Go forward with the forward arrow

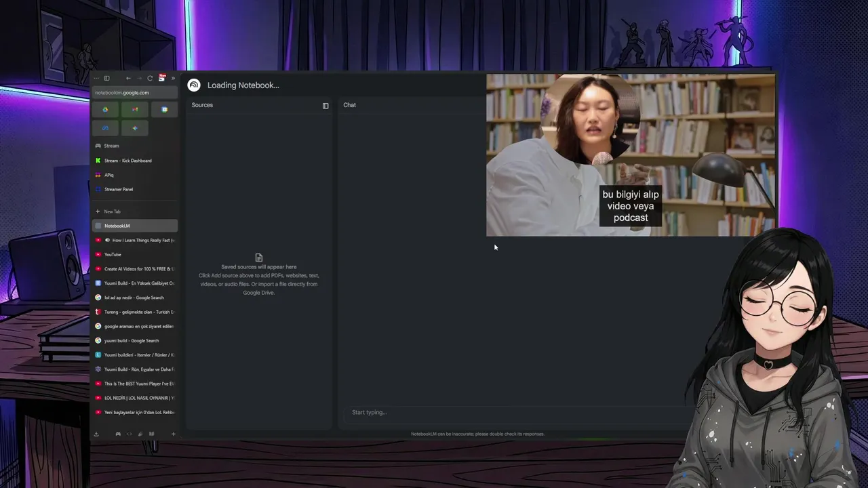pos(139,78)
